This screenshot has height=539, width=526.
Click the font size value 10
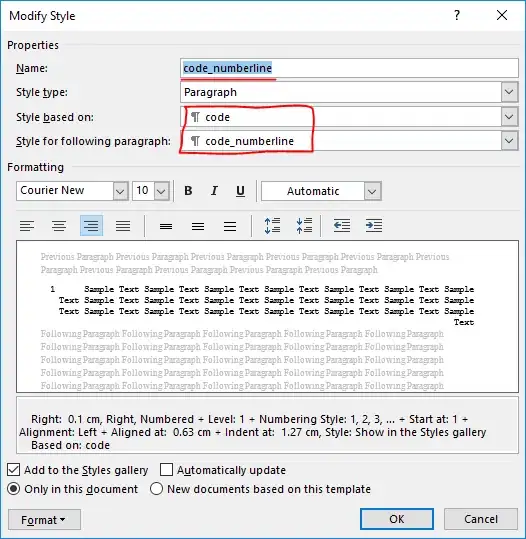[143, 191]
